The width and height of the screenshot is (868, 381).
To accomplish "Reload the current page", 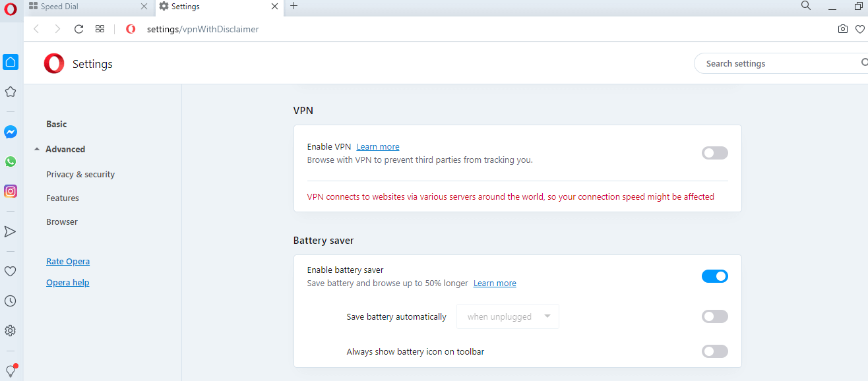I will pos(78,29).
